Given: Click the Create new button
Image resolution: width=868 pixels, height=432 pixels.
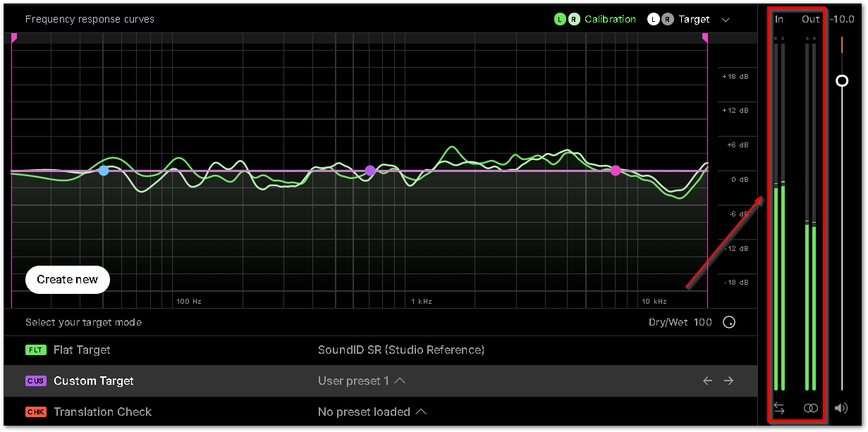Looking at the screenshot, I should click(x=68, y=280).
